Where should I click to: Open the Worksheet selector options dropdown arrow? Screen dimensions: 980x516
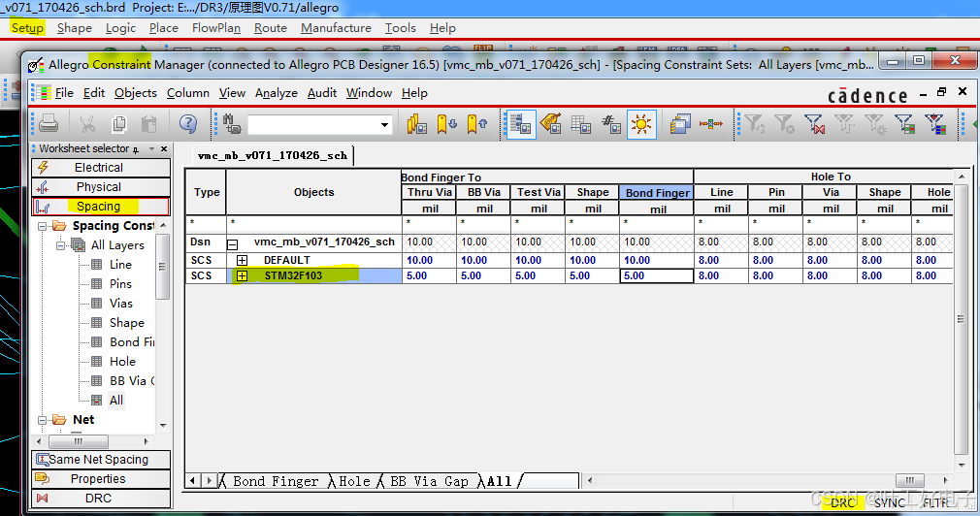pyautogui.click(x=151, y=148)
